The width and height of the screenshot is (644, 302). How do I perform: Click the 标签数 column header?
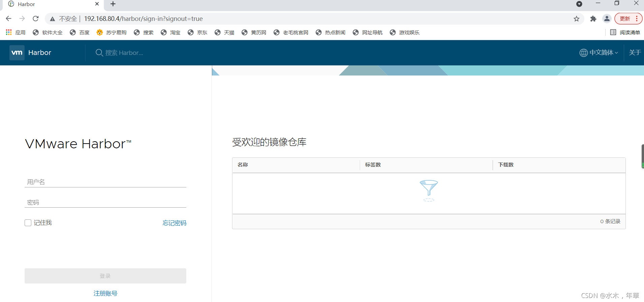373,164
